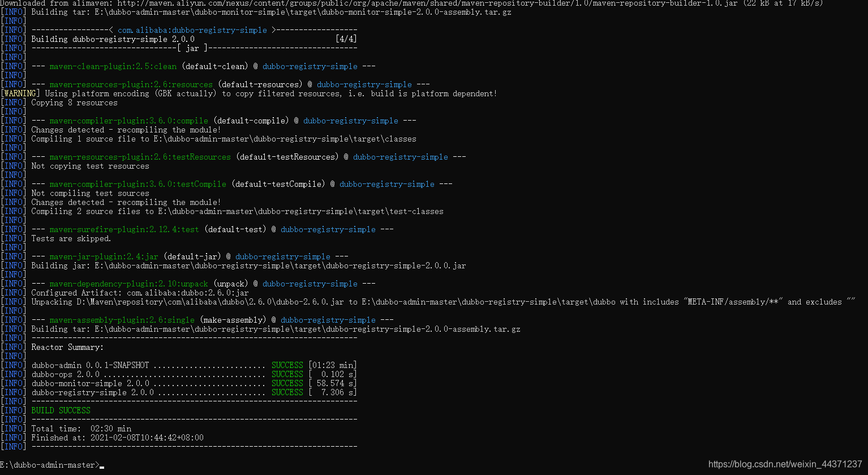Click 'Building dubbo-registry-simple 2.0.0' line
The width and height of the screenshot is (868, 475).
(x=113, y=39)
